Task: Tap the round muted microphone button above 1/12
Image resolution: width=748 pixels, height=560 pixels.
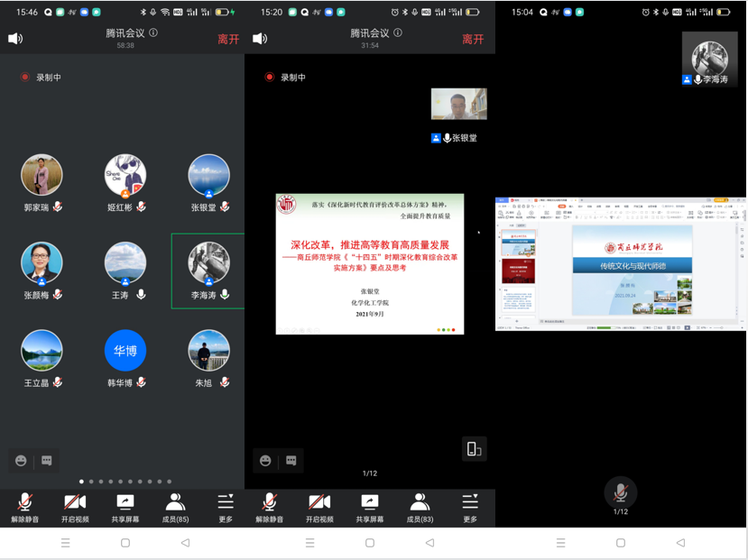Action: point(620,492)
